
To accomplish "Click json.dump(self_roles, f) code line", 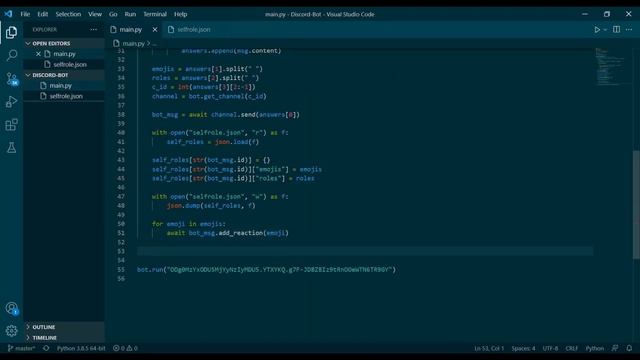I will click(x=211, y=206).
